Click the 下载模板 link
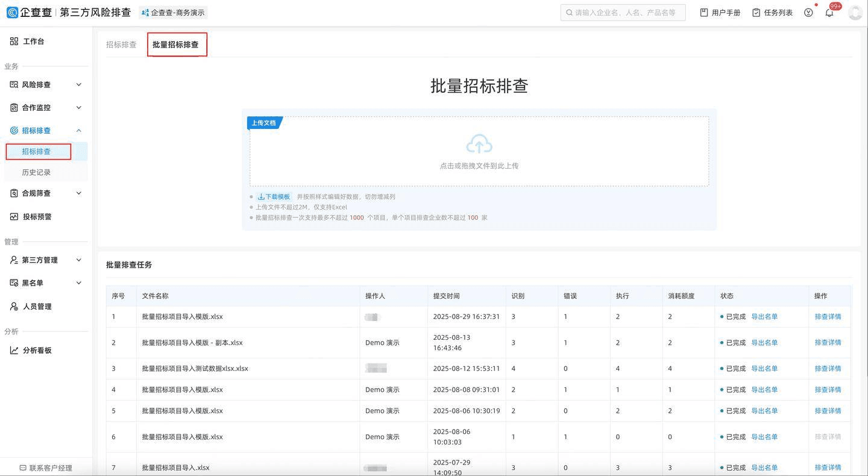This screenshot has height=476, width=868. point(274,197)
